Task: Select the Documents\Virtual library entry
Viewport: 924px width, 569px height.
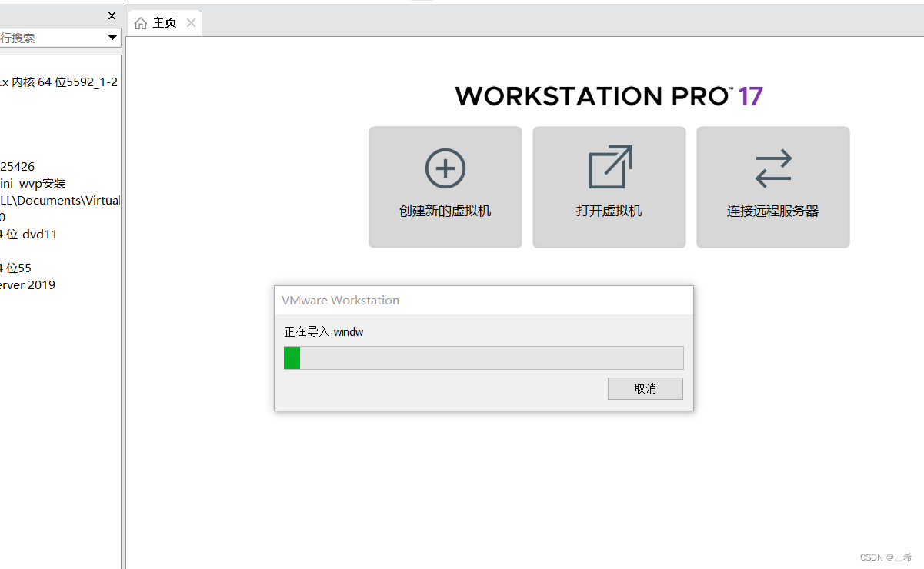Action: 60,201
